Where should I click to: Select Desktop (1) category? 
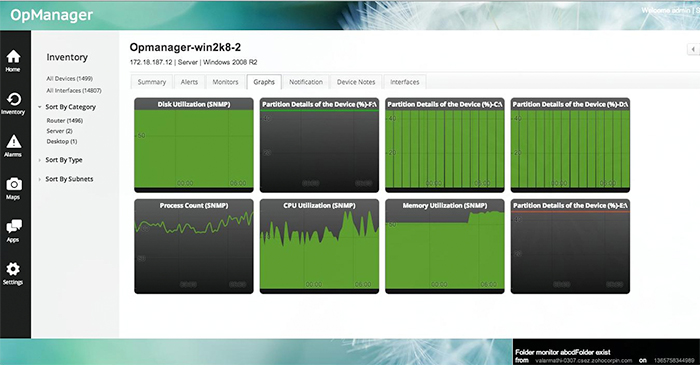(62, 141)
